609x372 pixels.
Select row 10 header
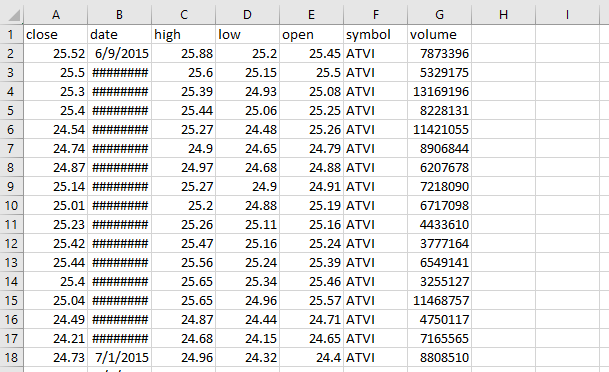coord(11,205)
